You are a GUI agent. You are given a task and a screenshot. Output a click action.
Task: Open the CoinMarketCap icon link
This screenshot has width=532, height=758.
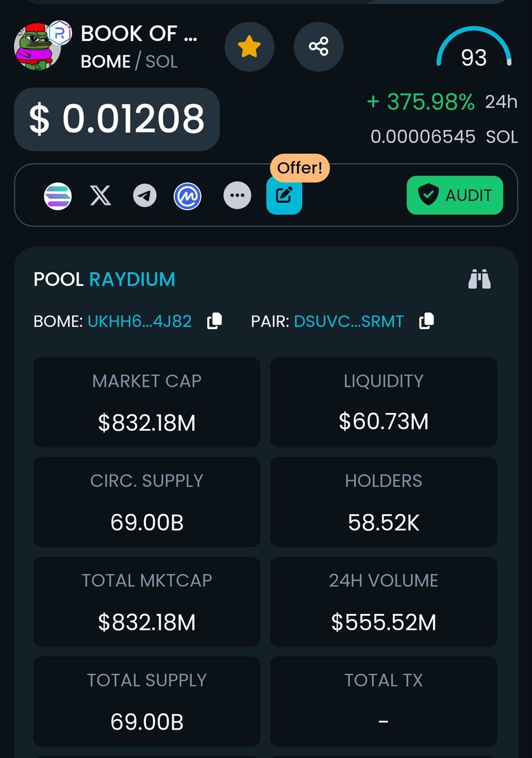click(188, 196)
